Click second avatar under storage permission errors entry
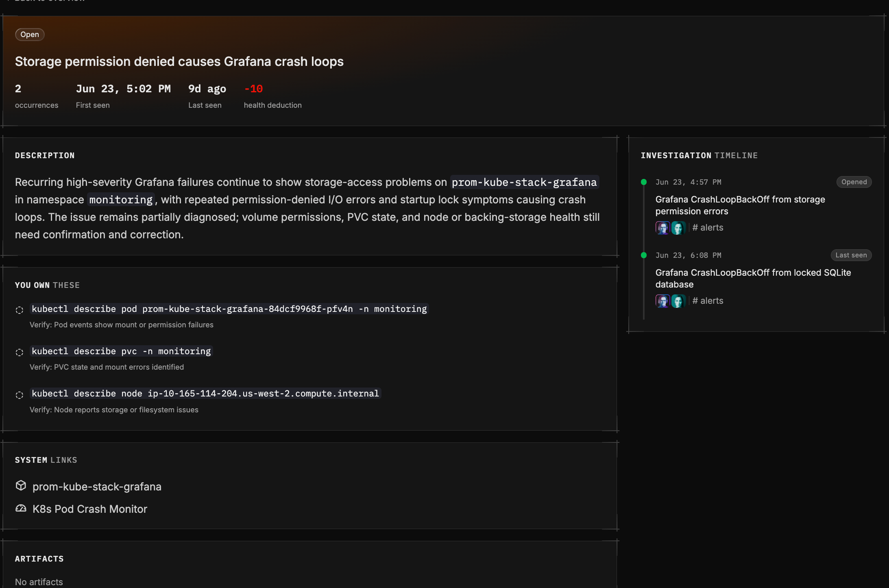The height and width of the screenshot is (588, 889). [678, 228]
